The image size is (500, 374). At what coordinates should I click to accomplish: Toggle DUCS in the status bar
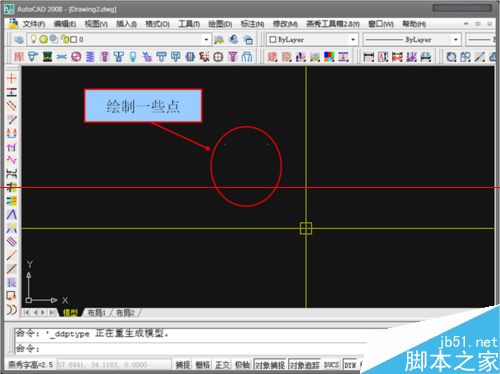pos(331,365)
